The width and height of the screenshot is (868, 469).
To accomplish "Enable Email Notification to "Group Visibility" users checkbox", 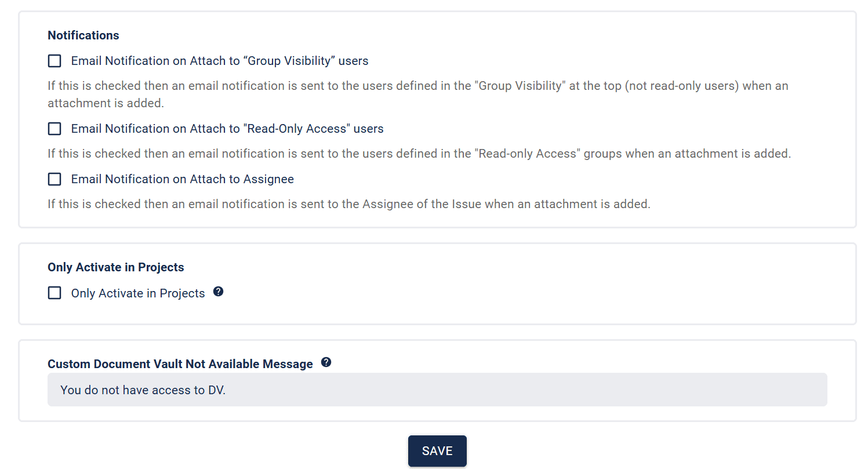I will [55, 61].
